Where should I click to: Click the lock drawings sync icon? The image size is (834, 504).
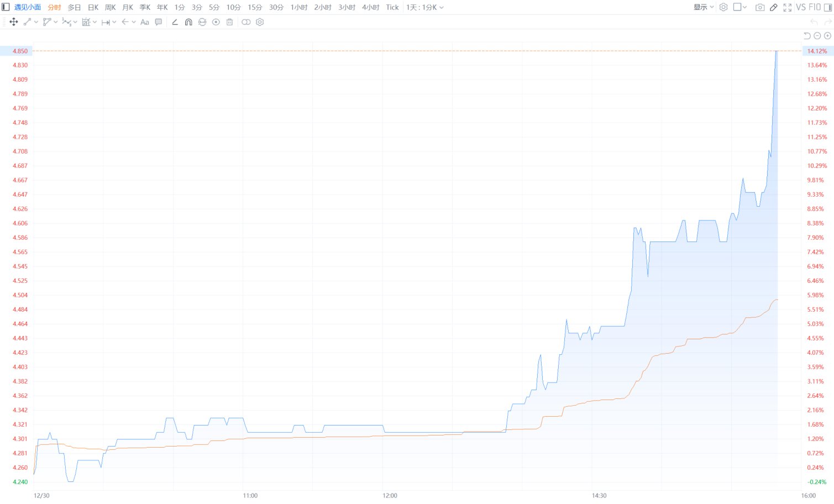202,22
